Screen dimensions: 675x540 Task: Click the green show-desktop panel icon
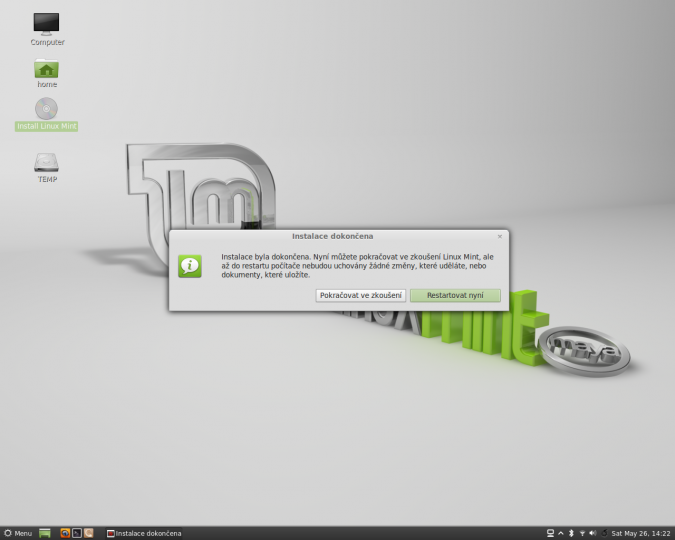coord(45,533)
